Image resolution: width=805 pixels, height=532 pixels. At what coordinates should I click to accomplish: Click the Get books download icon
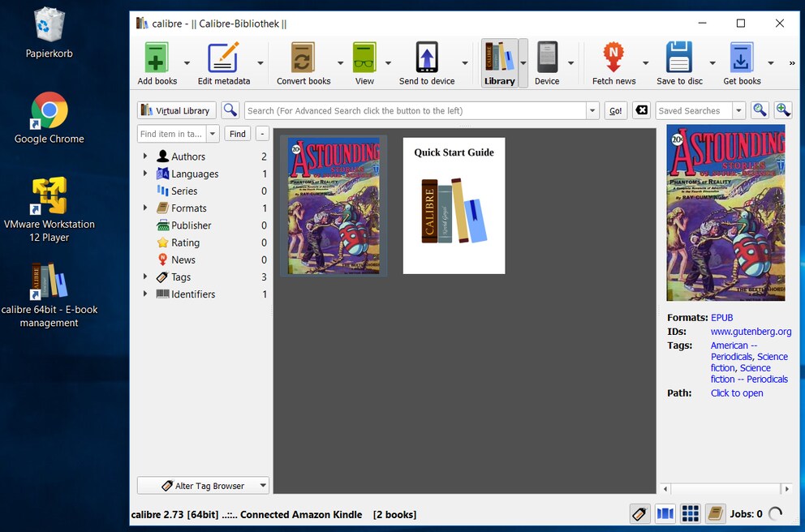[x=742, y=58]
